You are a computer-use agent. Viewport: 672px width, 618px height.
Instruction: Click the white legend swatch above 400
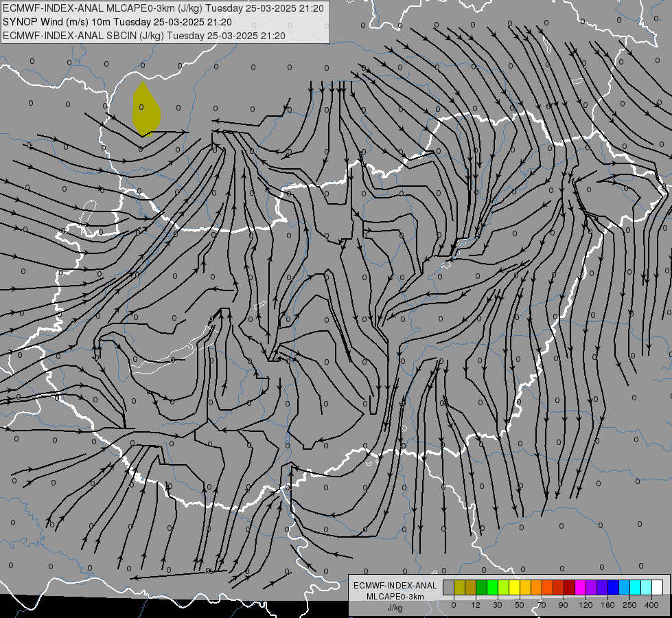[x=658, y=587]
